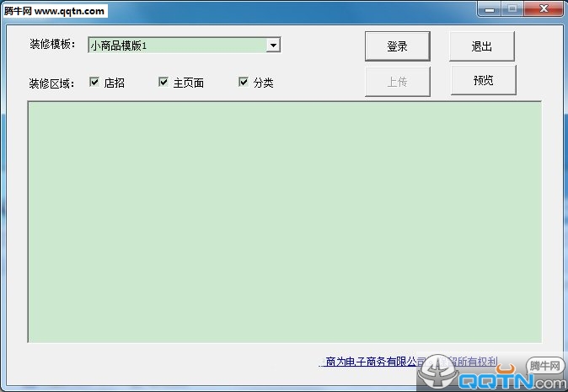Click the 登录 login button
This screenshot has height=392, width=568.
click(398, 46)
